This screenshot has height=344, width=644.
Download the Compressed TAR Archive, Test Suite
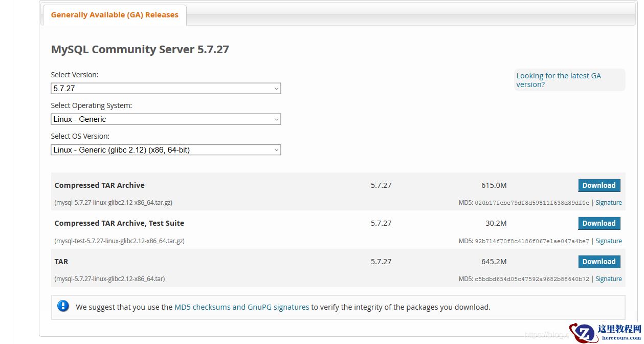(598, 223)
